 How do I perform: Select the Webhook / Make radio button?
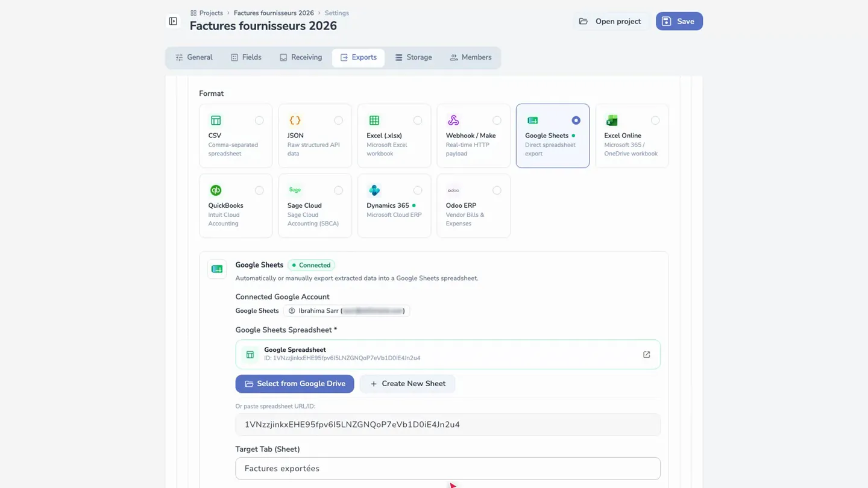coord(497,120)
